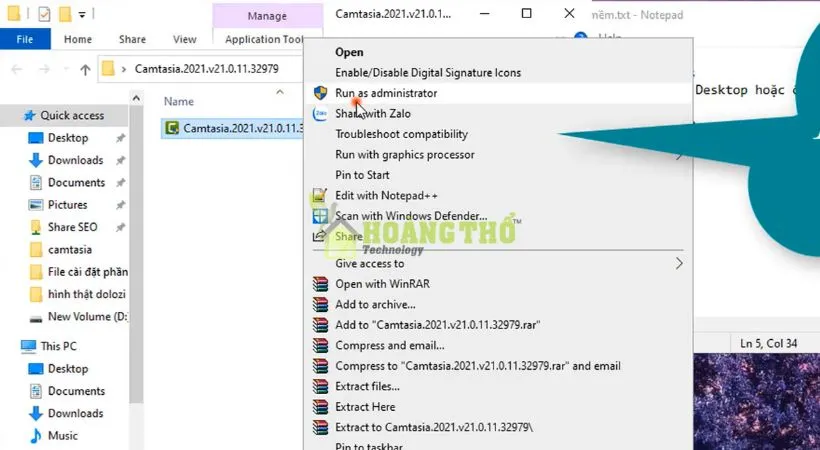Open hình thật dolozi folder
The image size is (820, 450).
tap(87, 294)
